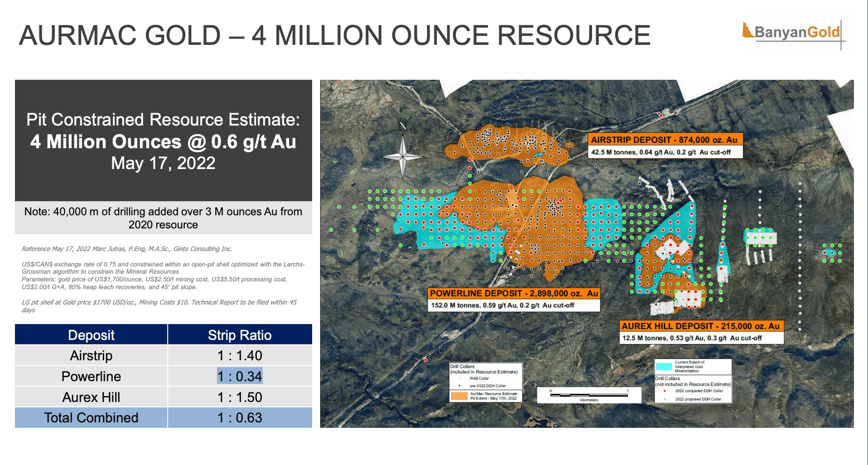
Task: Click the "Powerline" table cell
Action: [91, 377]
